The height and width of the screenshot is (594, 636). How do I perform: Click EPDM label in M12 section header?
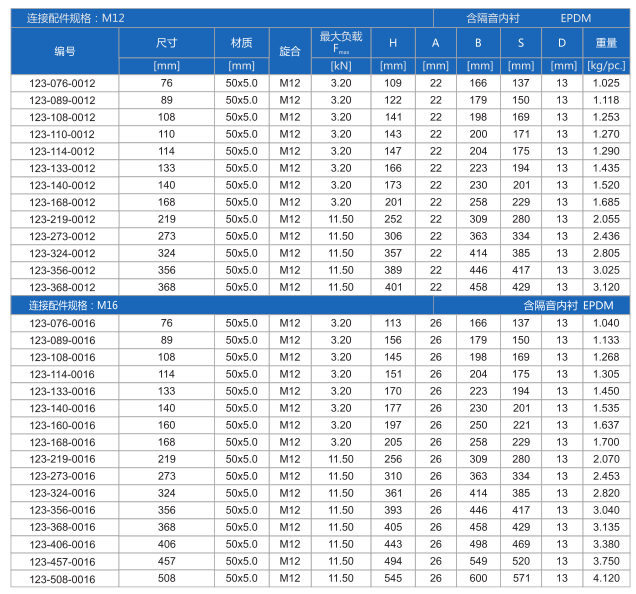576,19
